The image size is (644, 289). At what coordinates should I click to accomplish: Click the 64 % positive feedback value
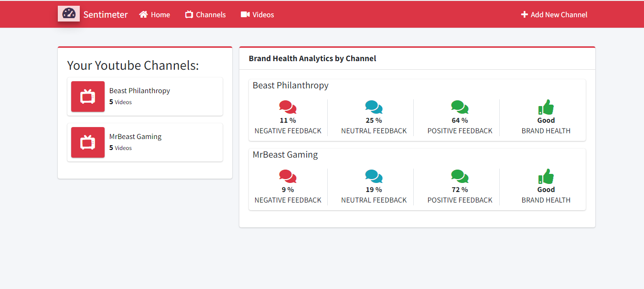click(460, 120)
